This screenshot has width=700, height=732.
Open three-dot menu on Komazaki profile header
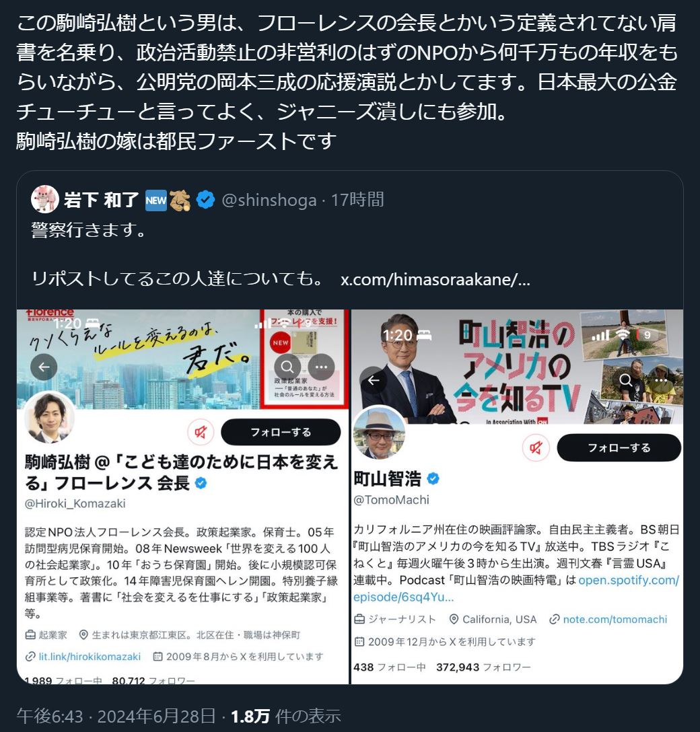(321, 367)
